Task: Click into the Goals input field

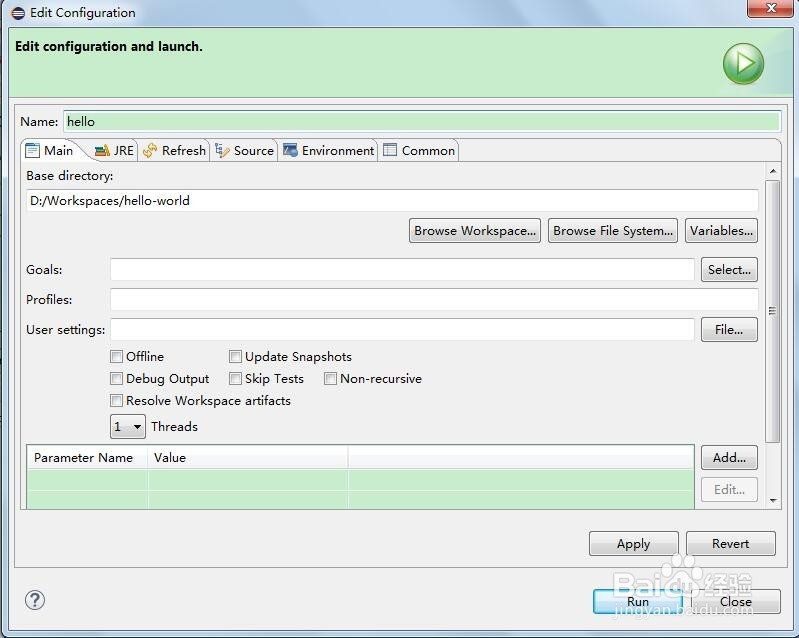Action: (402, 270)
